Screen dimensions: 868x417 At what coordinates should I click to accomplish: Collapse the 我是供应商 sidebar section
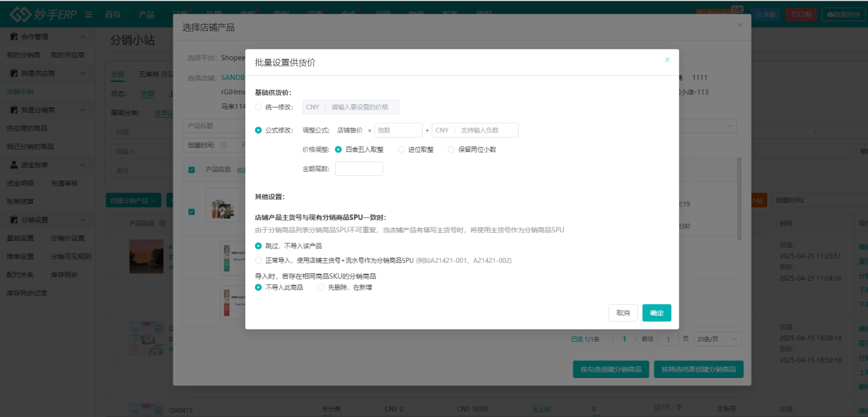83,73
